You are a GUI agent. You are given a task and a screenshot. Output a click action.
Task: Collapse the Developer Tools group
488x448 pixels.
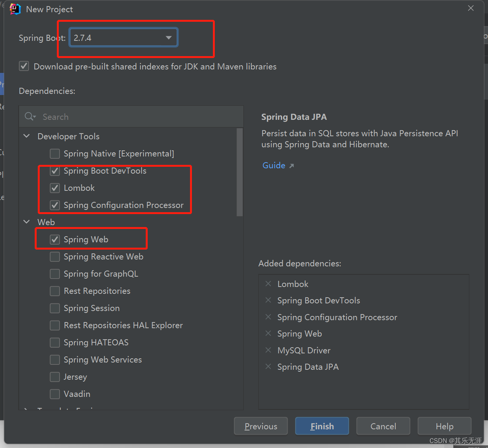(x=27, y=136)
